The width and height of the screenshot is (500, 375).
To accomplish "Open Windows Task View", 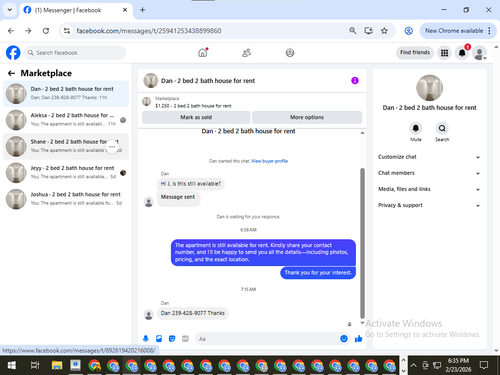I will pyautogui.click(x=35, y=365).
